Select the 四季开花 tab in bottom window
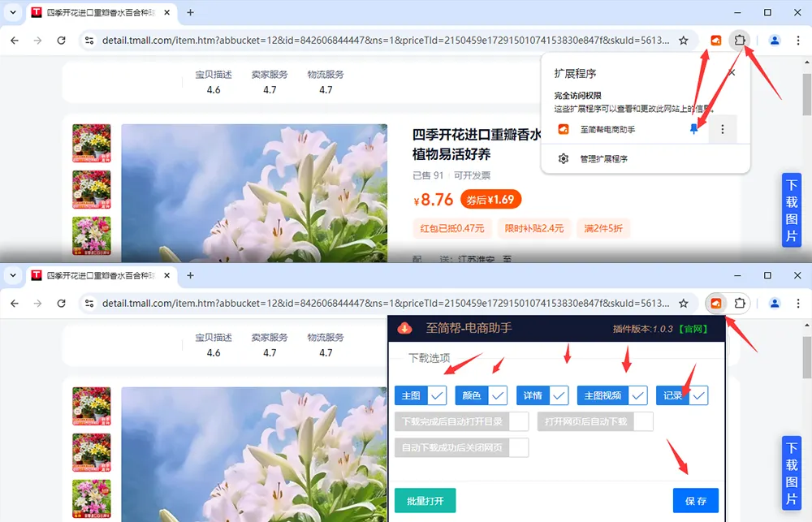 [101, 275]
